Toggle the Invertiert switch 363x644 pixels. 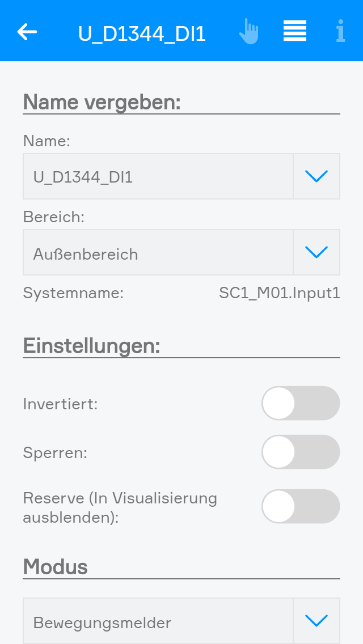click(x=300, y=403)
